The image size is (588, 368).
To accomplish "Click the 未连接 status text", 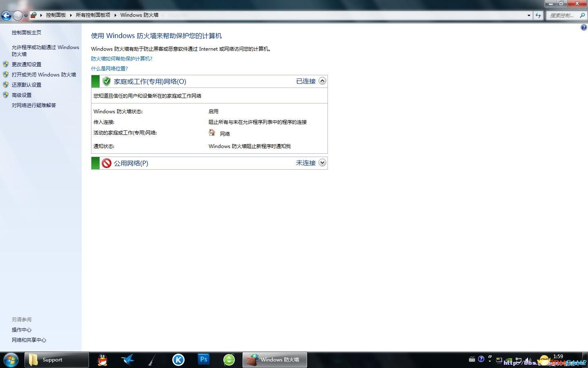I will 306,163.
